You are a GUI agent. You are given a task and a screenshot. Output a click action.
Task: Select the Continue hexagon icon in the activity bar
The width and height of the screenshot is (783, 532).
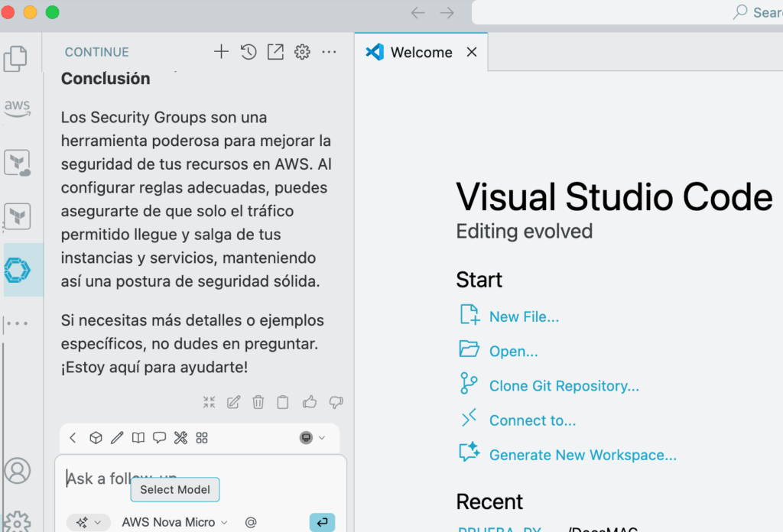point(18,270)
